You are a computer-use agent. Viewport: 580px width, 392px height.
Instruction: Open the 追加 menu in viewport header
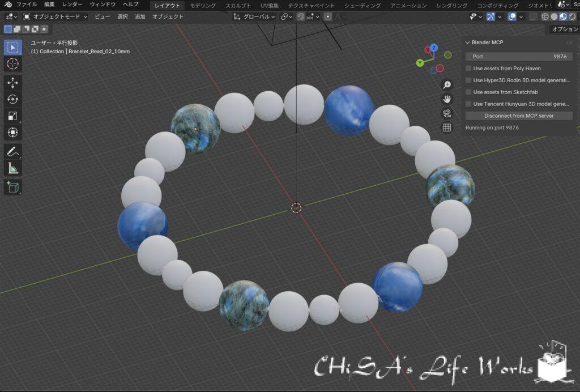coord(140,16)
